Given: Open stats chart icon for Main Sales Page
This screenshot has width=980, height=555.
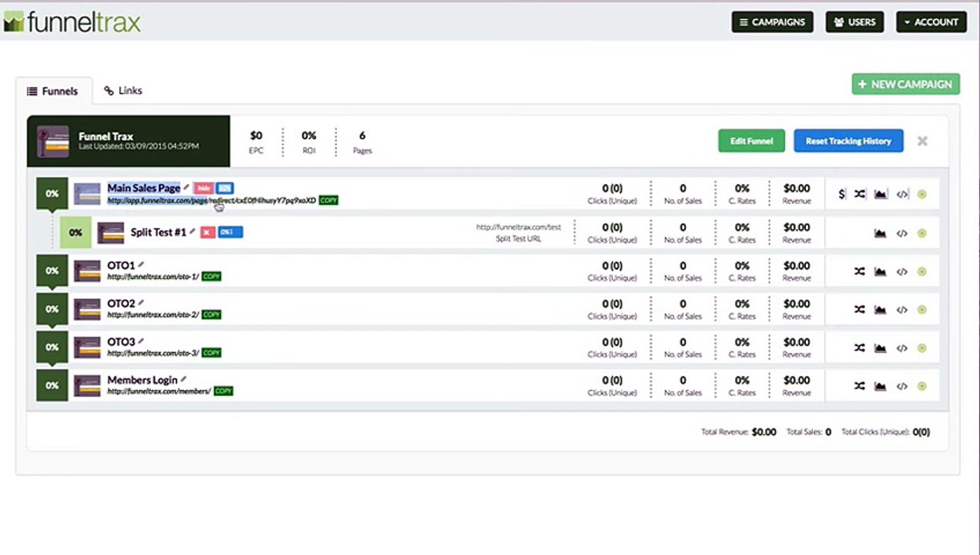Looking at the screenshot, I should point(881,194).
